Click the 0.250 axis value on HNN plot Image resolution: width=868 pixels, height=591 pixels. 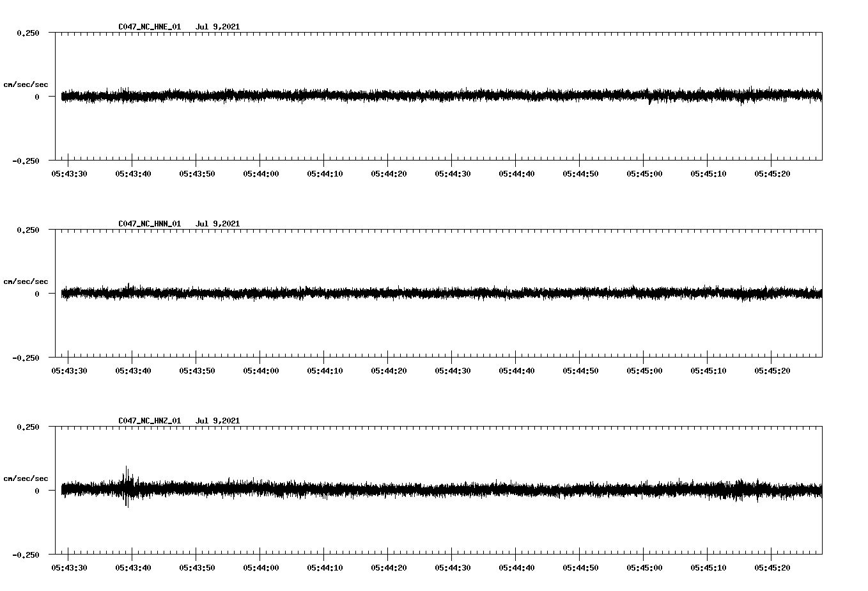point(28,230)
